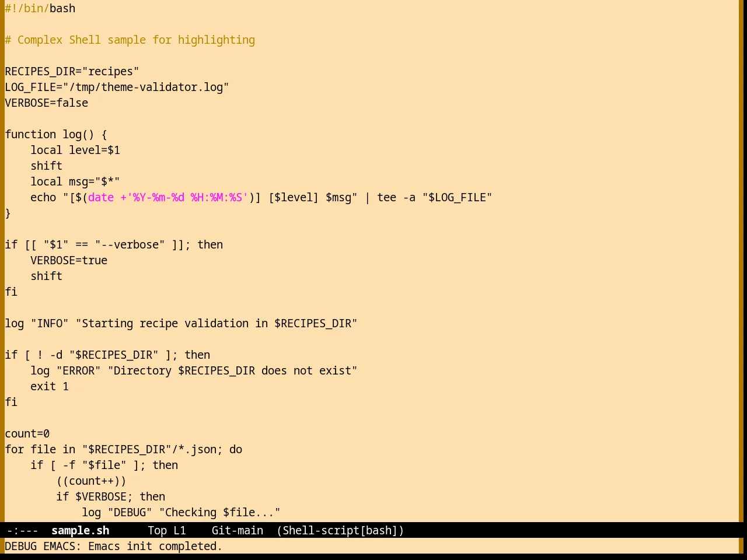Screen dimensions: 747x560
Task: Click the Git-main indicator in mode line
Action: [x=237, y=530]
